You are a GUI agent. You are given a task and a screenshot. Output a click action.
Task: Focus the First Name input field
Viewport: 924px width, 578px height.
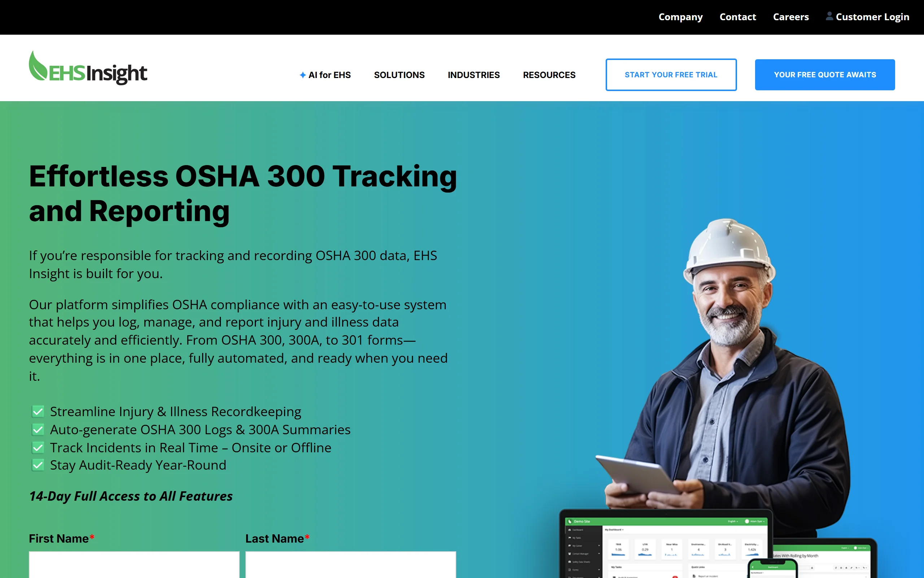coord(134,565)
